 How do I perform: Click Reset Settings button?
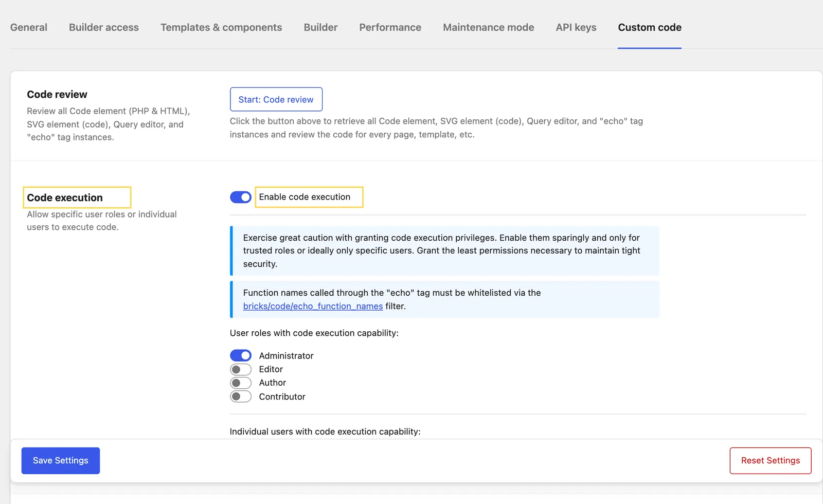(x=771, y=461)
